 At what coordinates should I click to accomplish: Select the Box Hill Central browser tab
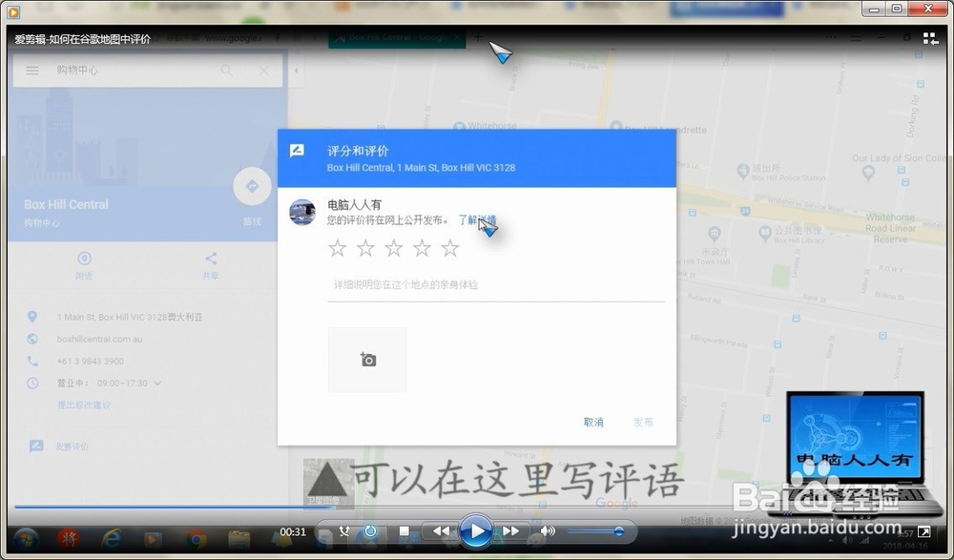point(397,37)
